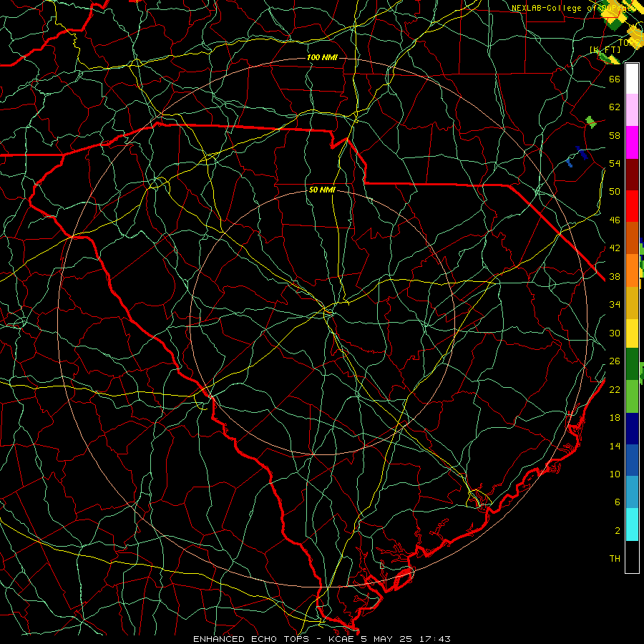Select the 58 legend value
Screen dimensions: 644x644
(615, 135)
